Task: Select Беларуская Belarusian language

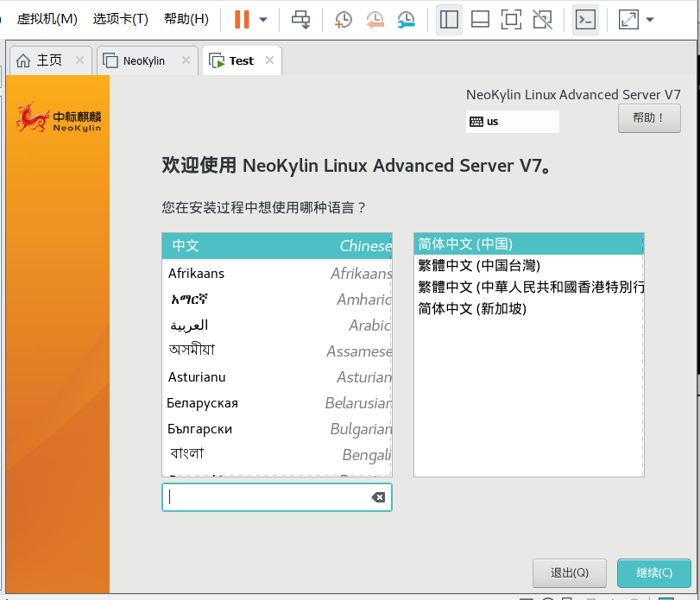Action: (x=277, y=402)
